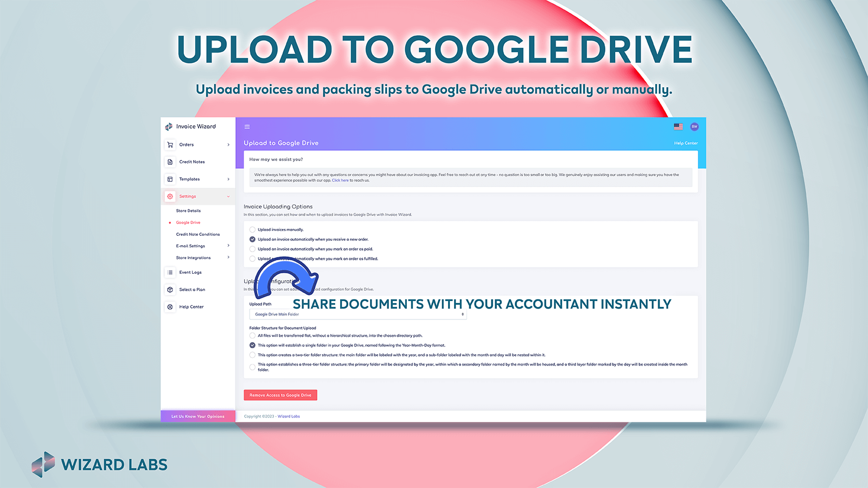Click the Help Center lifebuoy icon

coord(170,307)
